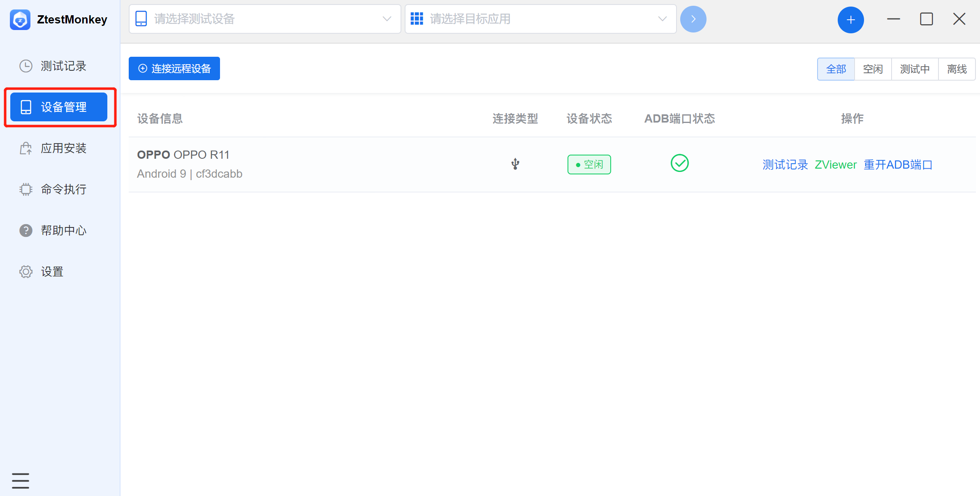Click the OPPO OPPO R11 device name
980x496 pixels.
click(x=183, y=155)
